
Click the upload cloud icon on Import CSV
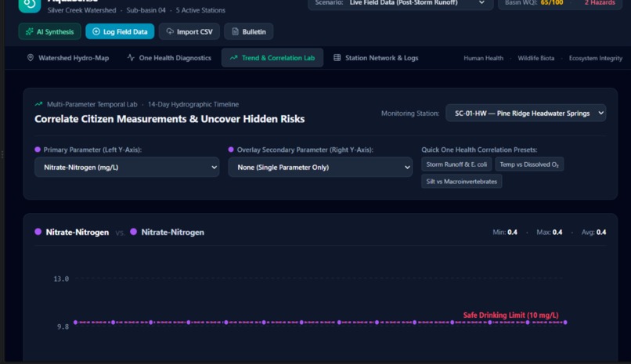click(170, 31)
